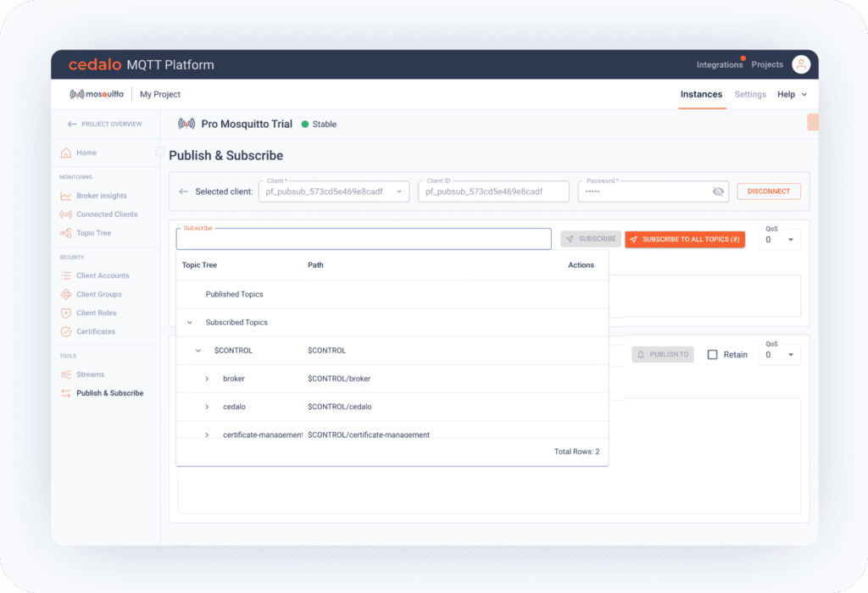Expand the cedalo topic node
868x593 pixels.
pos(207,407)
